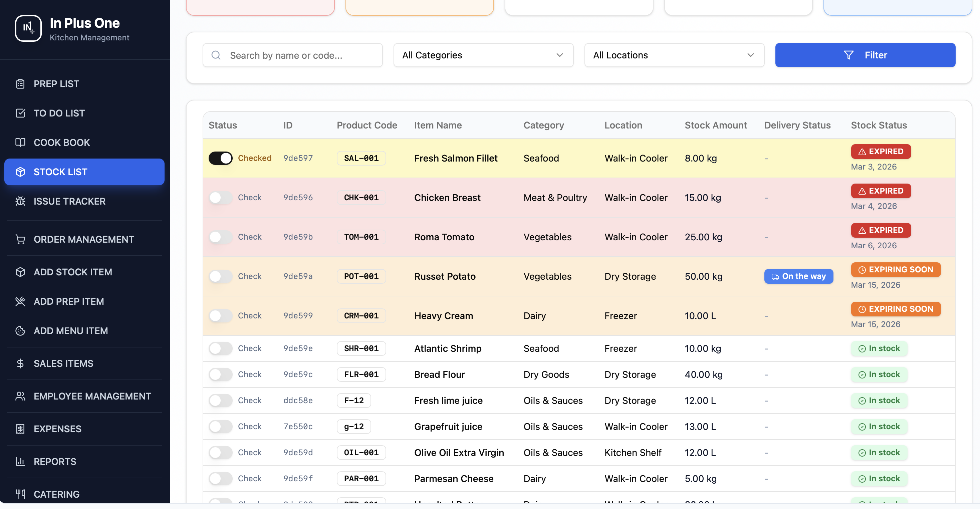The height and width of the screenshot is (509, 980).
Task: Toggle check for Chicken Breast row
Action: [x=220, y=198]
